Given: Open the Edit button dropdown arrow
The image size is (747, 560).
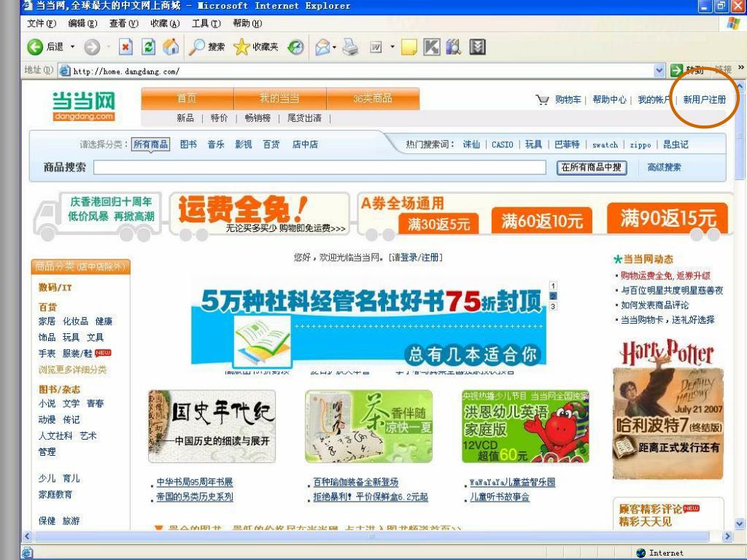Looking at the screenshot, I should [x=392, y=47].
